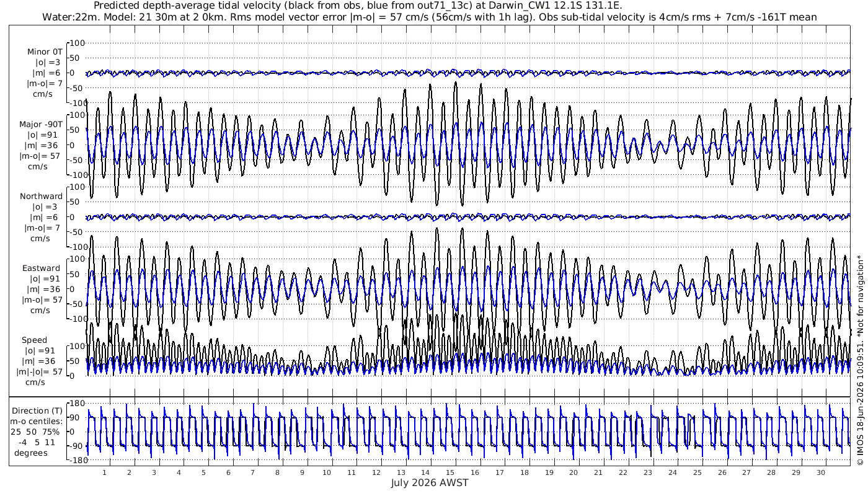Image resolution: width=868 pixels, height=496 pixels.
Task: Click the 'Speed' panel label
Action: tap(34, 340)
